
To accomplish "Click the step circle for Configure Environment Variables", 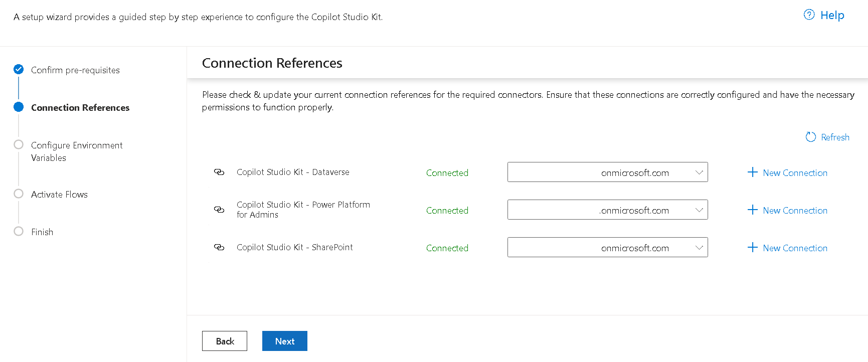I will tap(19, 144).
